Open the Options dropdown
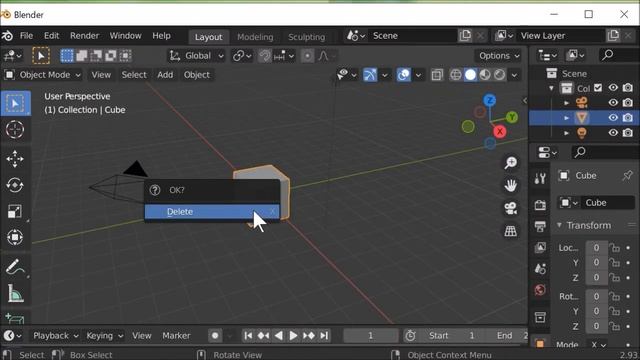The width and height of the screenshot is (640, 360). (499, 56)
